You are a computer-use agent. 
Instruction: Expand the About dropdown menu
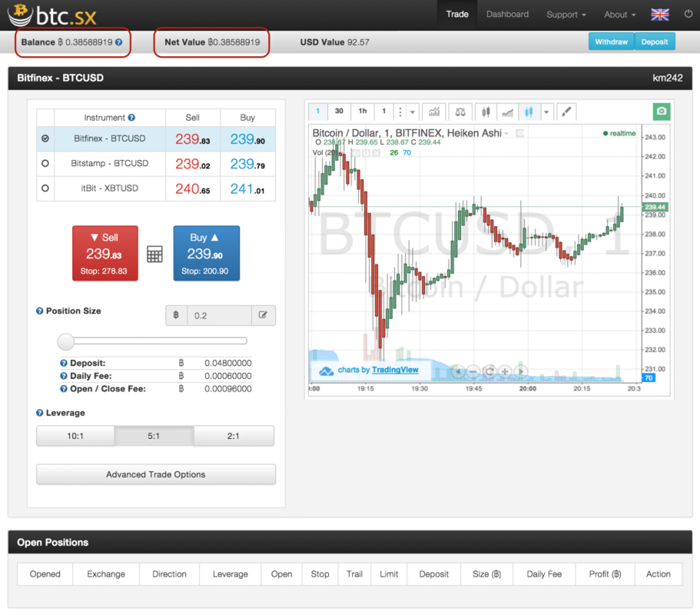click(x=619, y=15)
